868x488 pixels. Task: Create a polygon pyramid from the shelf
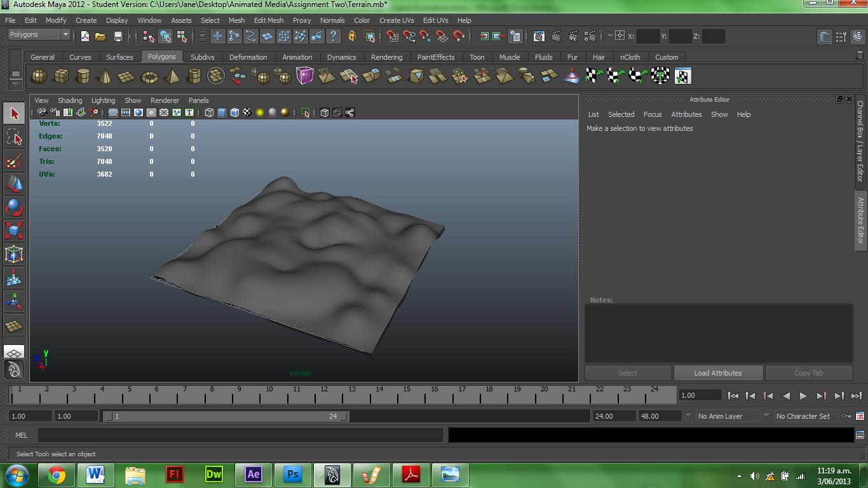pyautogui.click(x=172, y=76)
